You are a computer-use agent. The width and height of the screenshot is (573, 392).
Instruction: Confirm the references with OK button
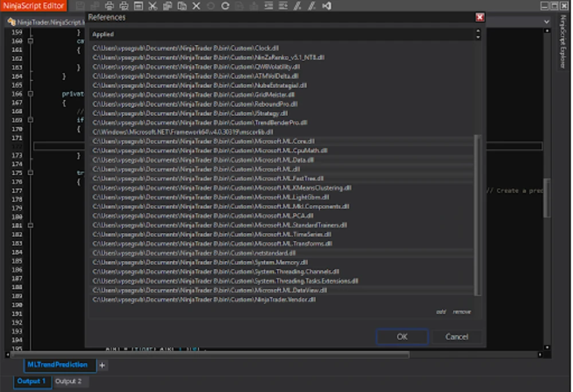(x=402, y=336)
